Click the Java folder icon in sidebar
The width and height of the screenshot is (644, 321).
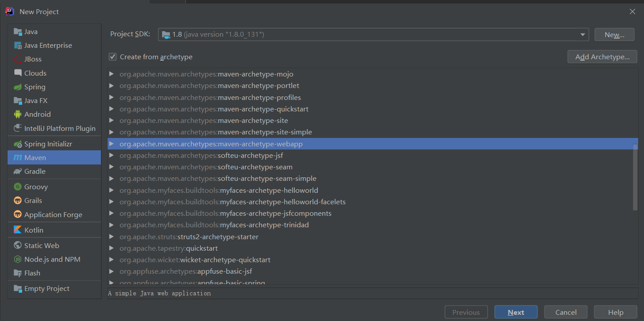tap(18, 31)
